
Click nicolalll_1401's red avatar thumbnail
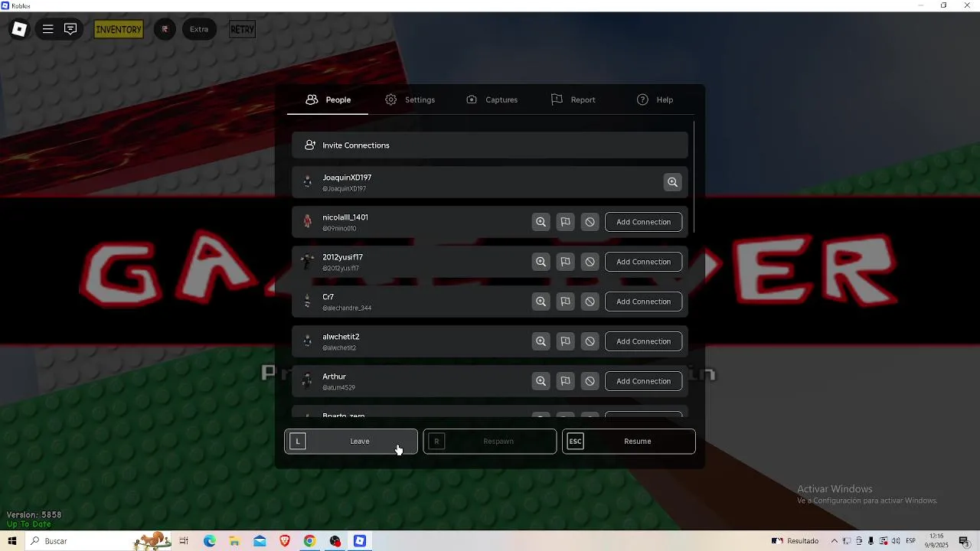tap(307, 222)
